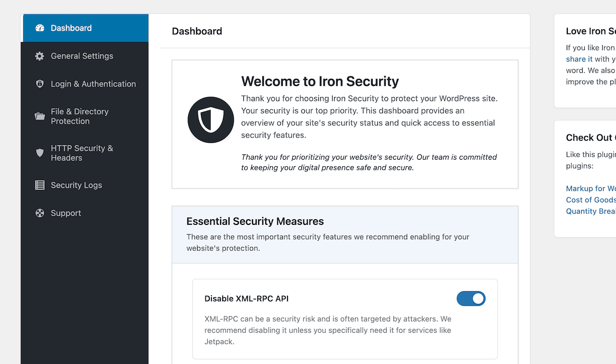Click the HTTP Security & Headers shield icon
The width and height of the screenshot is (616, 364).
pos(40,153)
